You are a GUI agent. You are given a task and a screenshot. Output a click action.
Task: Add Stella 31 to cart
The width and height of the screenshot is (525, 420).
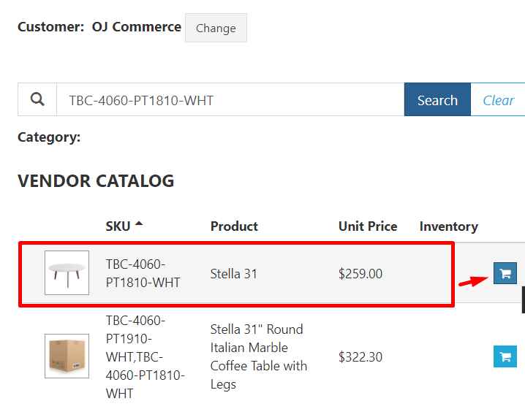pos(505,273)
